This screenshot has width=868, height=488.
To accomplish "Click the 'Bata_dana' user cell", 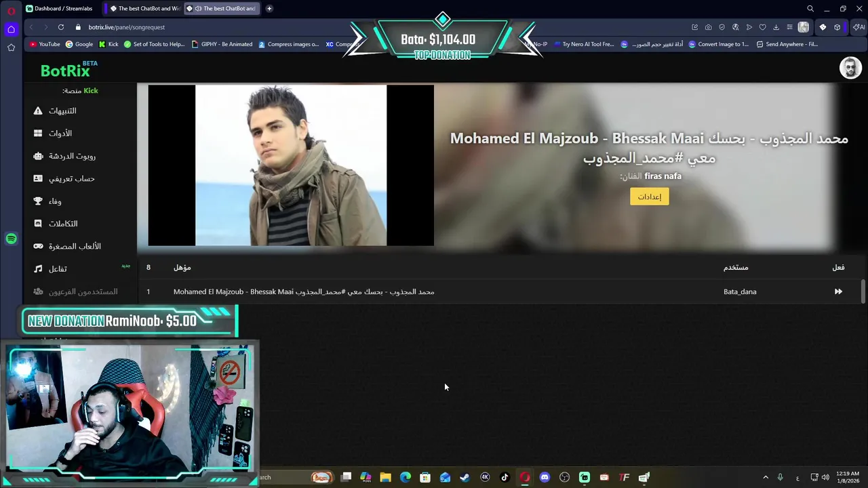I will pos(740,291).
